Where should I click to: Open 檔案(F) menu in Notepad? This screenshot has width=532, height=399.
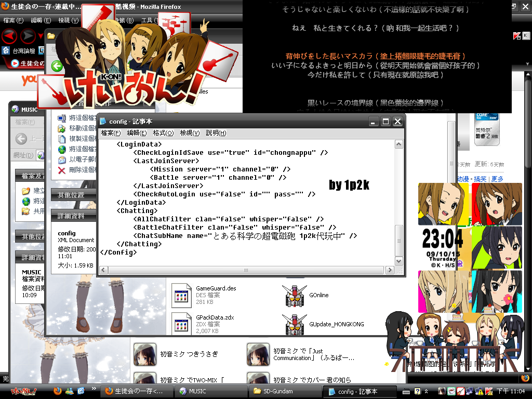click(x=111, y=133)
